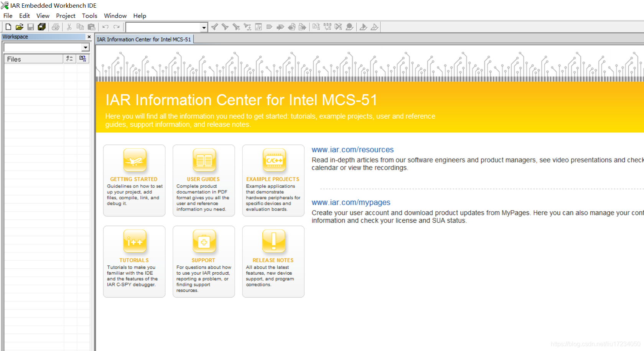The image size is (644, 351).
Task: Open the Tools menu
Action: (x=90, y=16)
